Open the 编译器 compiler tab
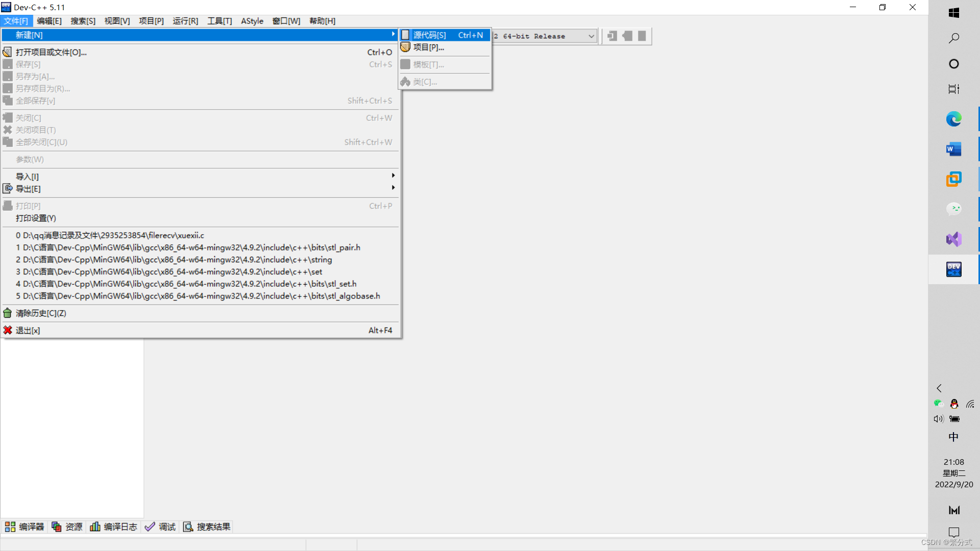980x551 pixels. (x=24, y=527)
